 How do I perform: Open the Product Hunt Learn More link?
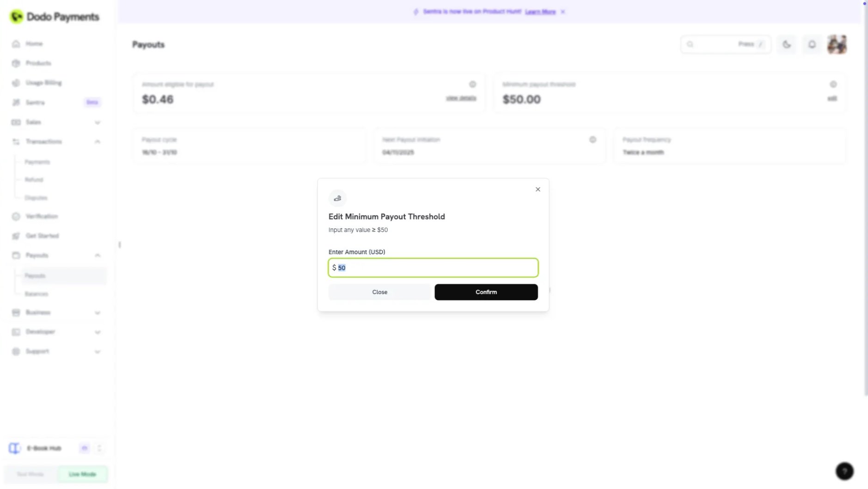click(540, 12)
